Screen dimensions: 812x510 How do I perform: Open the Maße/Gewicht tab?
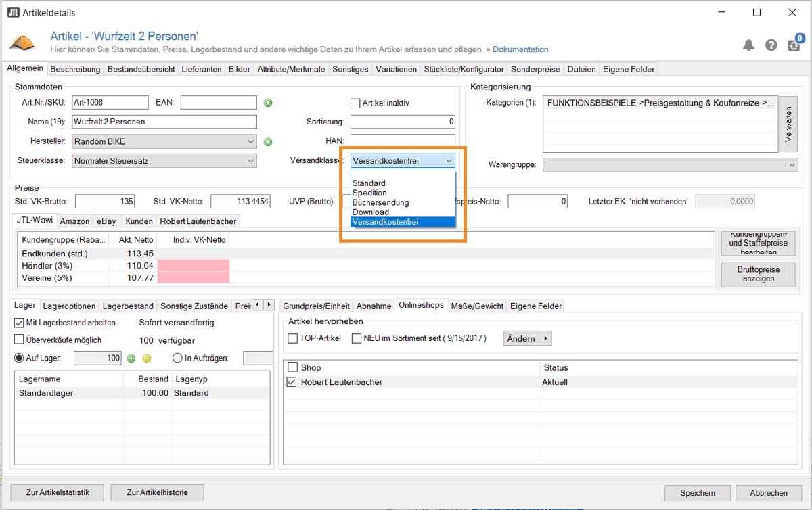click(x=477, y=306)
